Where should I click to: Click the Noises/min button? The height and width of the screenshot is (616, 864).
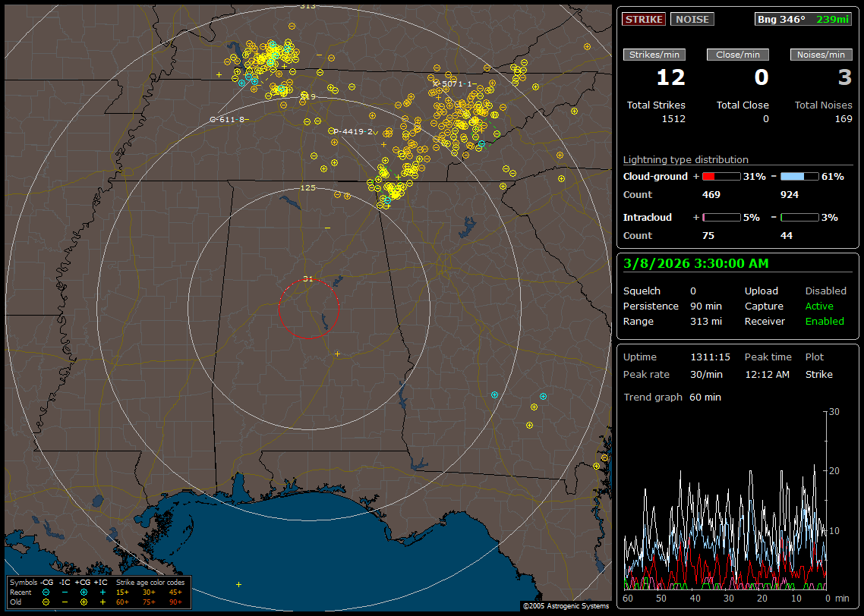821,55
